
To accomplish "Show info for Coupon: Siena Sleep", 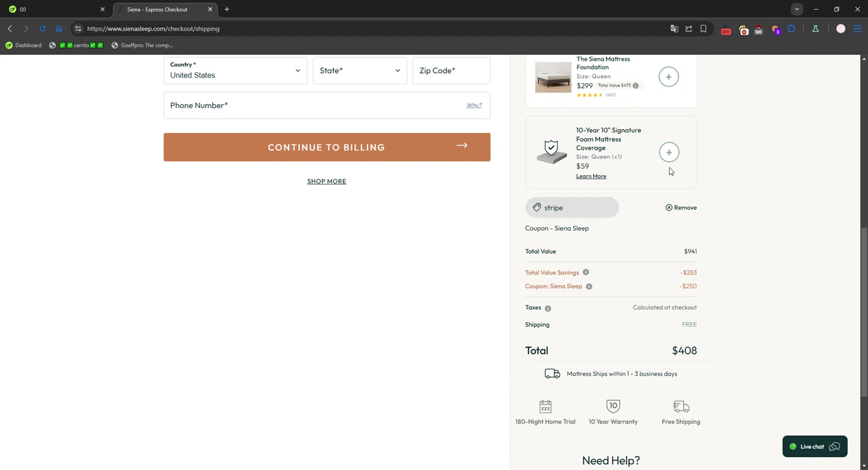I will (x=589, y=286).
